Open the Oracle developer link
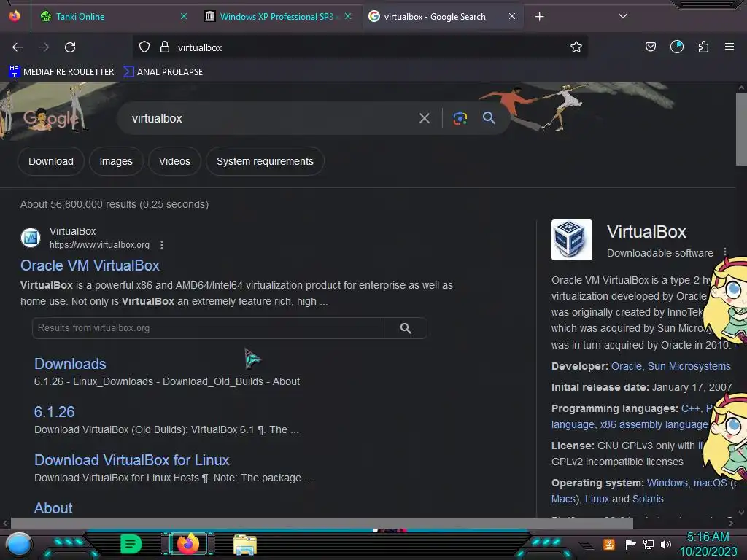Viewport: 747px width, 560px height. click(x=627, y=366)
